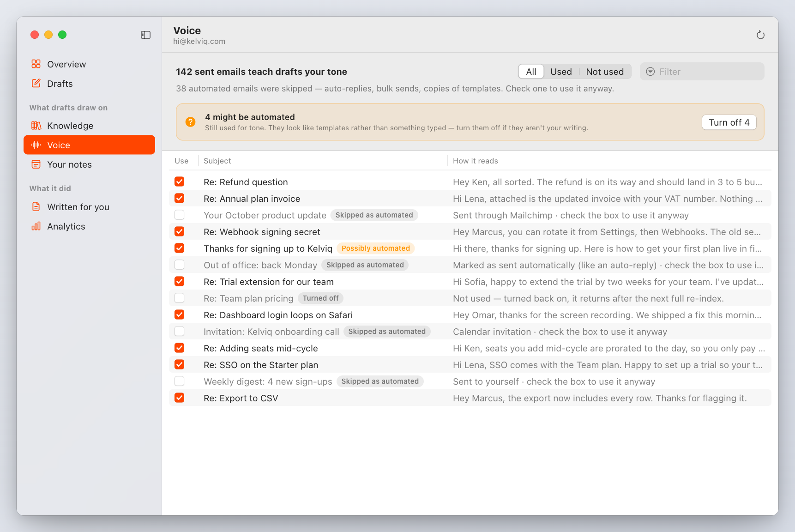
Task: Check 'Out of office: back Monday' checkbox
Action: pos(180,265)
